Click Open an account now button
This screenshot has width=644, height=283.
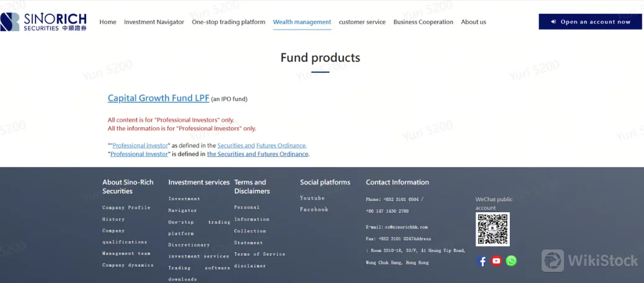pos(591,22)
